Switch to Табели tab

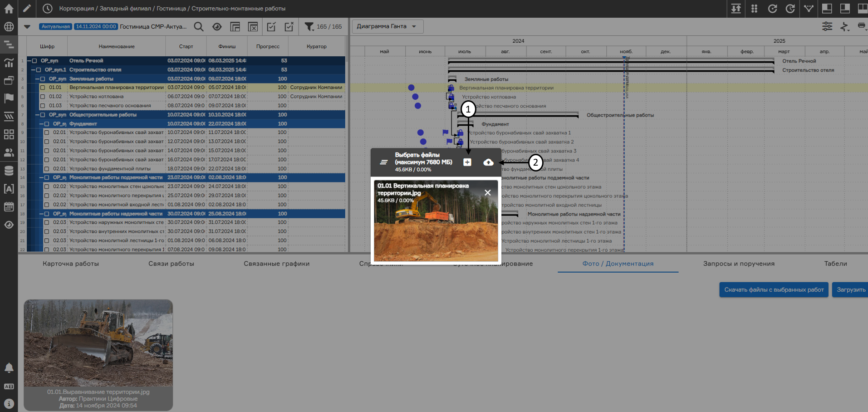(x=835, y=264)
